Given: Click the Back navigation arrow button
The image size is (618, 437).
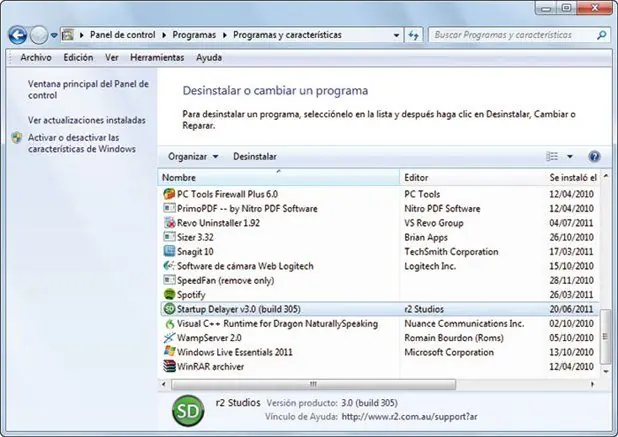Looking at the screenshot, I should click(x=17, y=35).
